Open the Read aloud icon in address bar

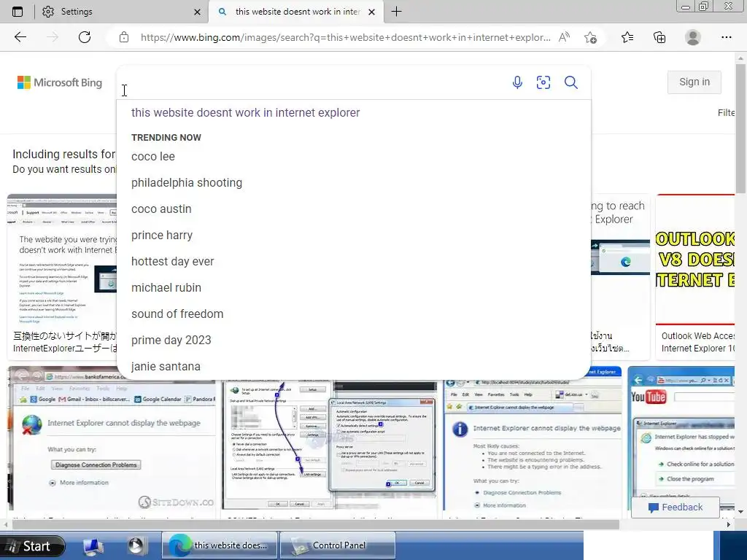(x=564, y=37)
